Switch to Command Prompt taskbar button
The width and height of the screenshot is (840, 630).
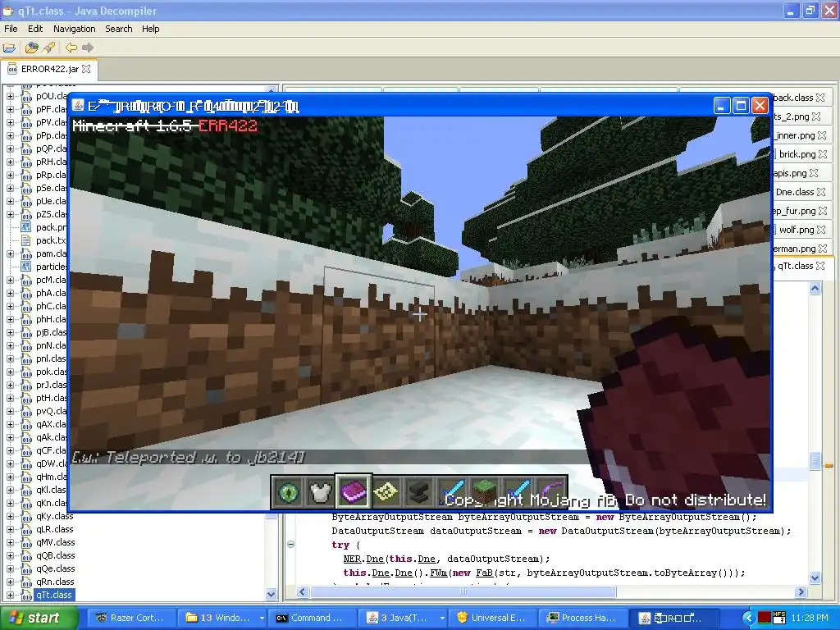[x=310, y=618]
